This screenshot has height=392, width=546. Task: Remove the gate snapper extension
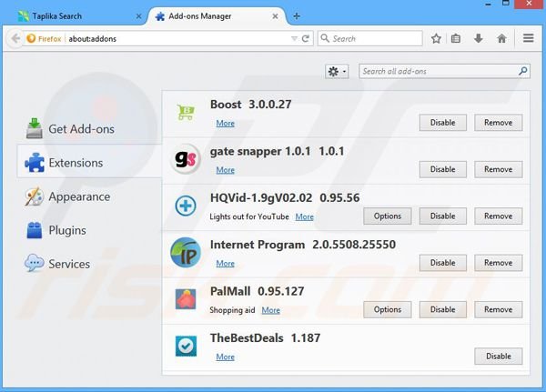(499, 169)
